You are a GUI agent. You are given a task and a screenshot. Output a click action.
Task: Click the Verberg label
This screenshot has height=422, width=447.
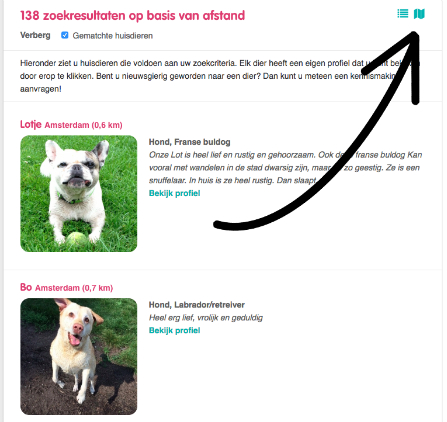tap(35, 35)
